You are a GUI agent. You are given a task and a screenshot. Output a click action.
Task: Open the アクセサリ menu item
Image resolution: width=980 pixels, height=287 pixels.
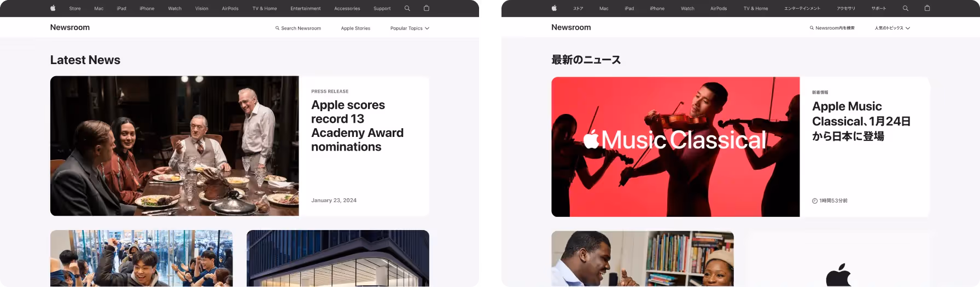(x=846, y=9)
